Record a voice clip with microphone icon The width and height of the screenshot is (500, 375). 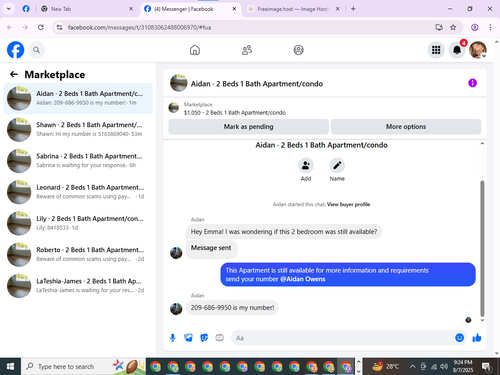pyautogui.click(x=173, y=338)
